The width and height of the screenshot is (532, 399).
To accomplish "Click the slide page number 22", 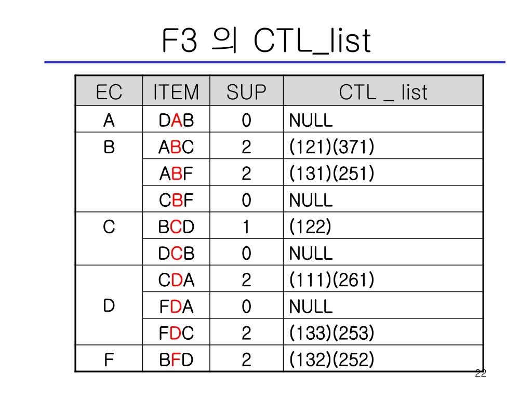I will pos(481,373).
